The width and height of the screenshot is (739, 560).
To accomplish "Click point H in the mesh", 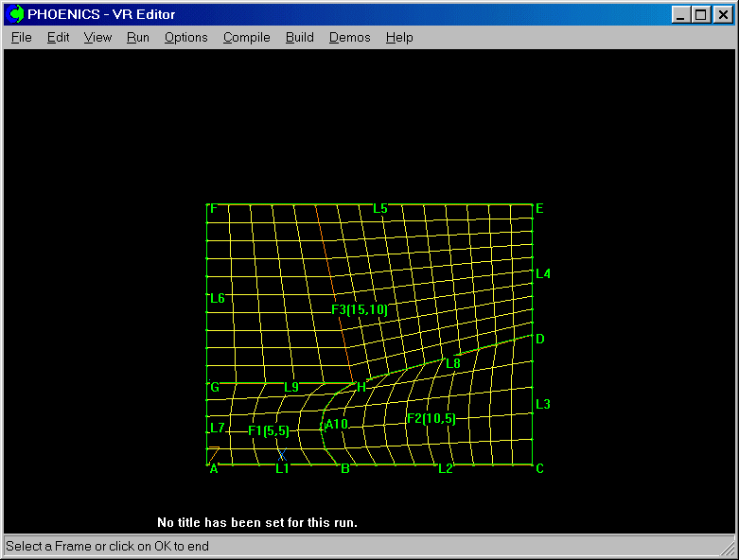I will click(361, 387).
